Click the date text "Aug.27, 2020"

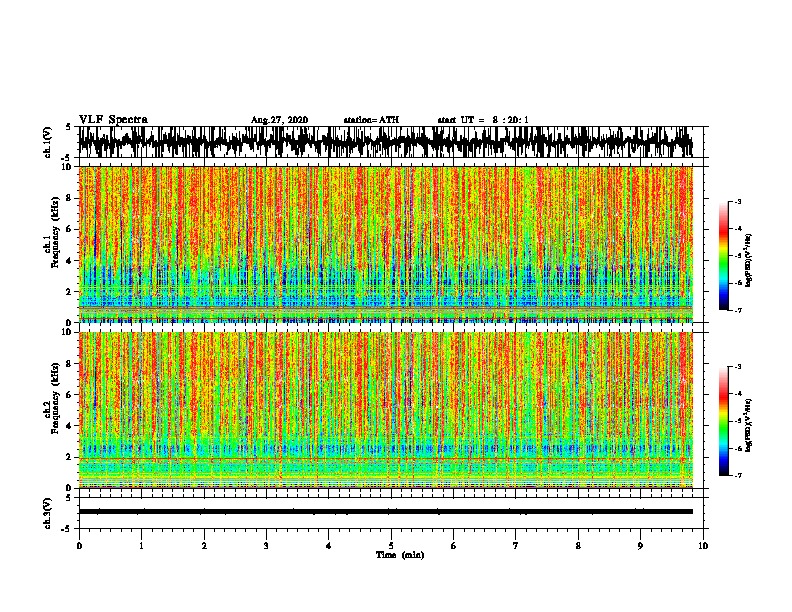(x=279, y=120)
